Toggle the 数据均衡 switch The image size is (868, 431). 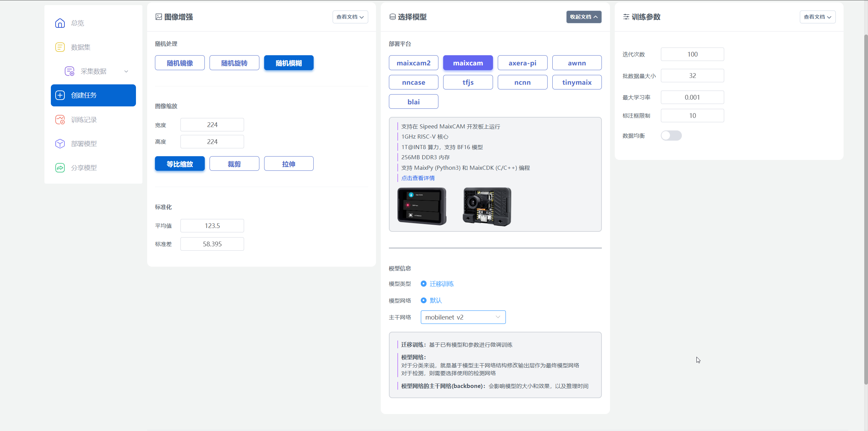(671, 136)
